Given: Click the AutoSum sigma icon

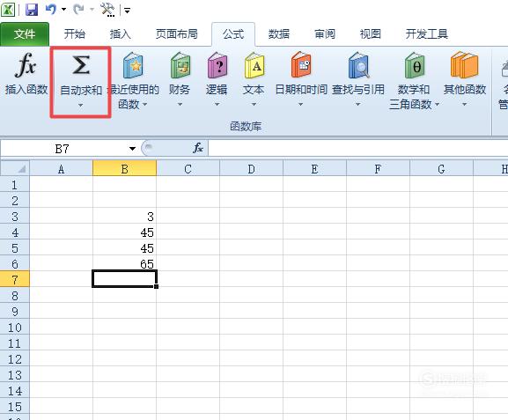Looking at the screenshot, I should [x=81, y=65].
